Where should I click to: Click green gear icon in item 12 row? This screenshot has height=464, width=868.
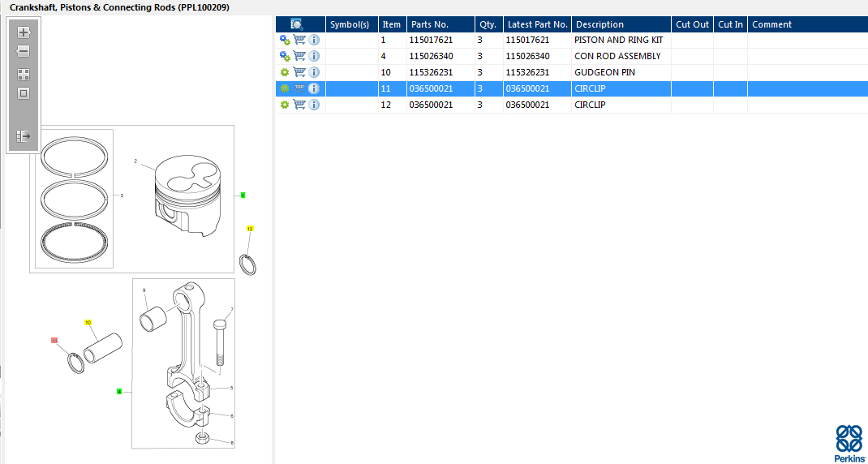[285, 105]
